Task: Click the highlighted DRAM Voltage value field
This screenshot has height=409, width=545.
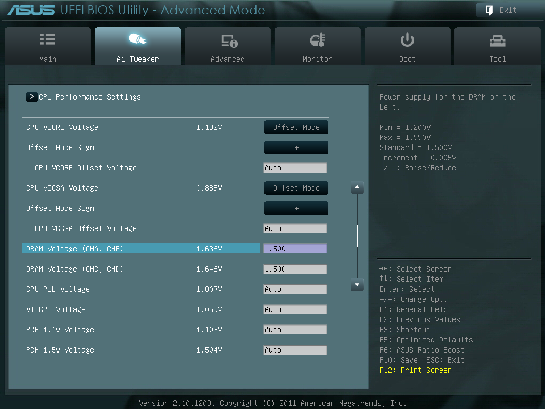Action: click(295, 248)
